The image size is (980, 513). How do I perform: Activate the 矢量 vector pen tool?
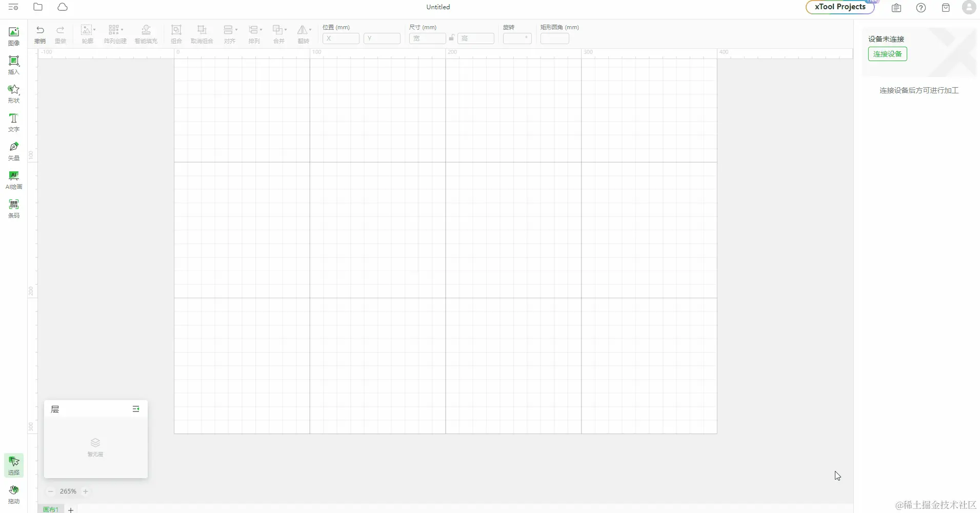pyautogui.click(x=14, y=151)
